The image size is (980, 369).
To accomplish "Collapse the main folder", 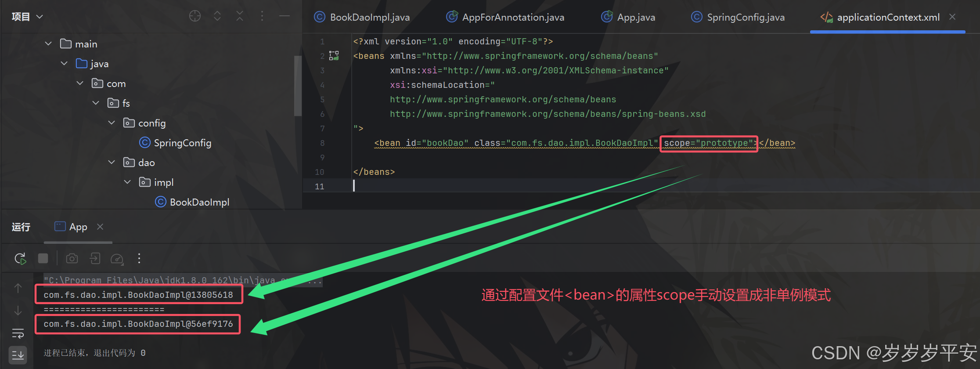I will [x=48, y=43].
